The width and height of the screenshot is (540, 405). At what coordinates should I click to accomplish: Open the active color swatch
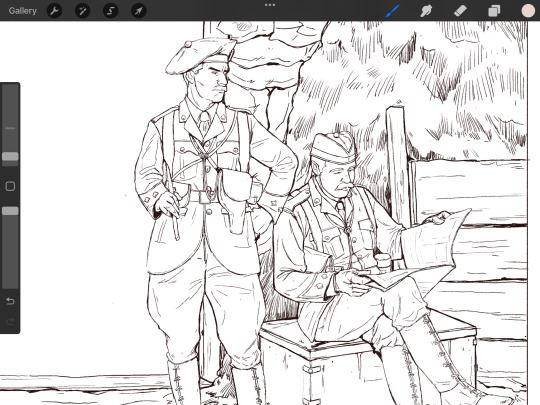click(x=528, y=11)
